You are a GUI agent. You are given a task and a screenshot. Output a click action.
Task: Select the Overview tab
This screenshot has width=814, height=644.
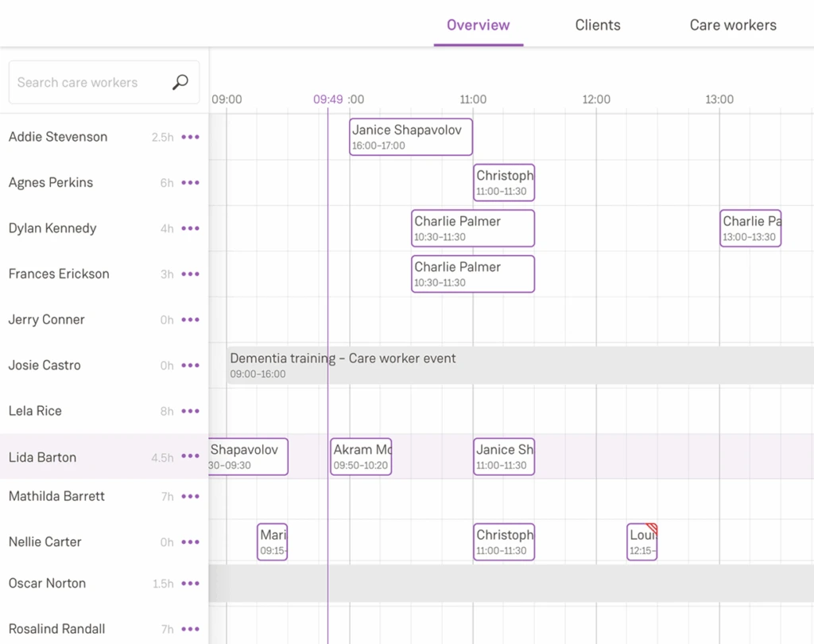[x=478, y=25]
